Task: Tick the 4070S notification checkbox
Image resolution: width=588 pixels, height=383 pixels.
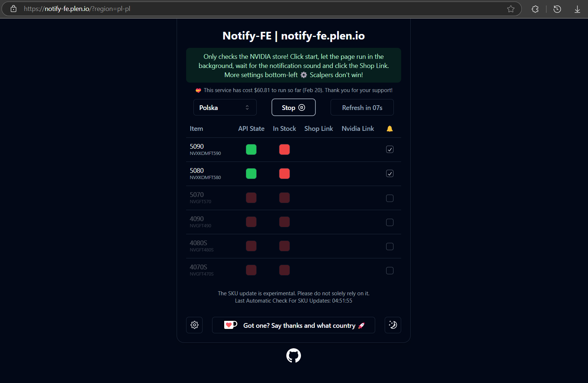Action: 390,270
